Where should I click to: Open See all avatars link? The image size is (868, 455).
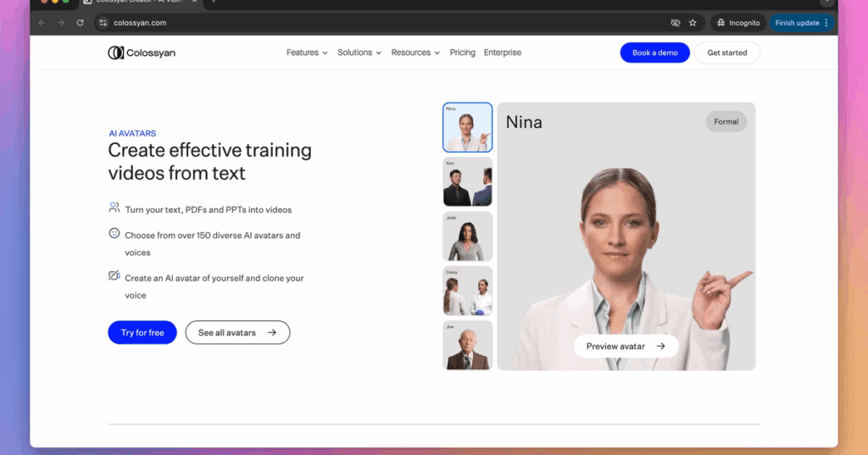[x=237, y=333]
